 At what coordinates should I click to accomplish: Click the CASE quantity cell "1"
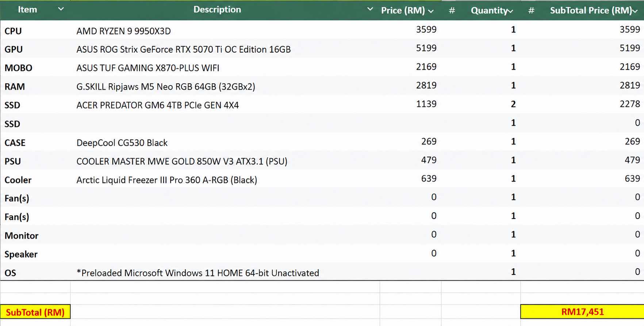tap(513, 141)
